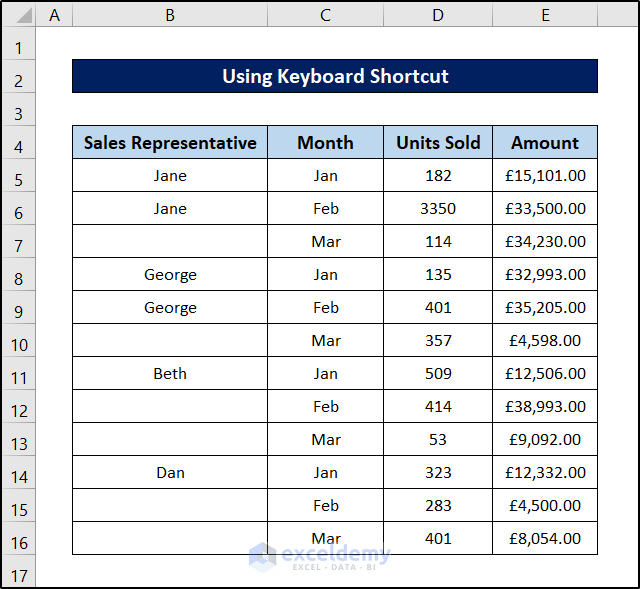640x589 pixels.
Task: Click the "Amount" header cell
Action: tap(545, 143)
